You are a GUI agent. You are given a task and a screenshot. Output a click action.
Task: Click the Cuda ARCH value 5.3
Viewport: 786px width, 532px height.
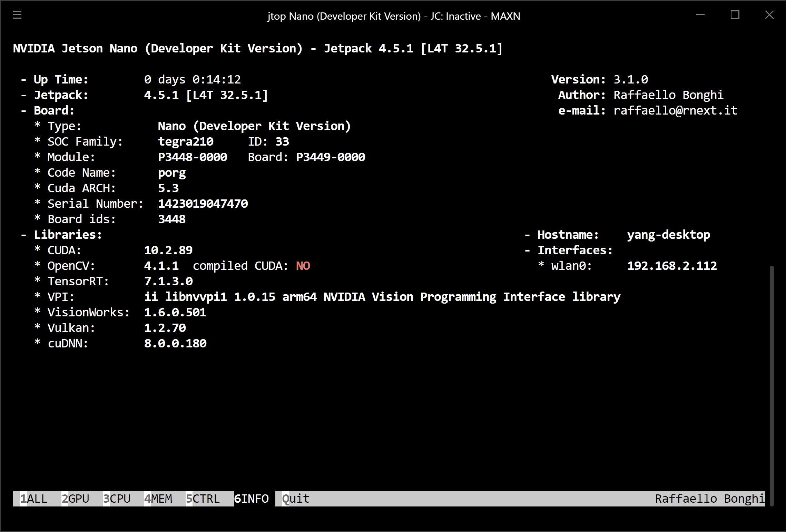coord(168,188)
